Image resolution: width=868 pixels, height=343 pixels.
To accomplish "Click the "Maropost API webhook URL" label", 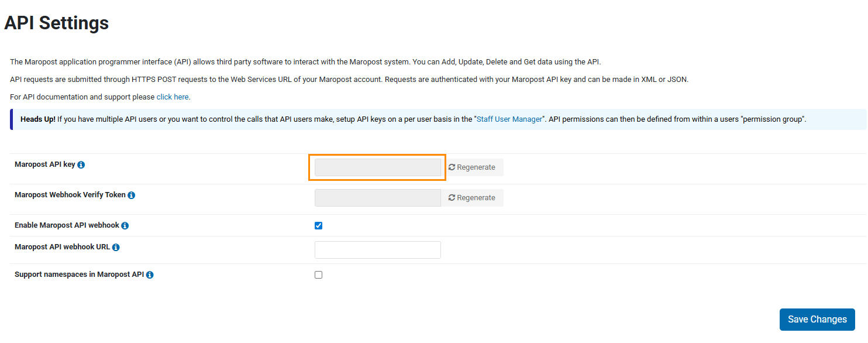I will pos(63,247).
